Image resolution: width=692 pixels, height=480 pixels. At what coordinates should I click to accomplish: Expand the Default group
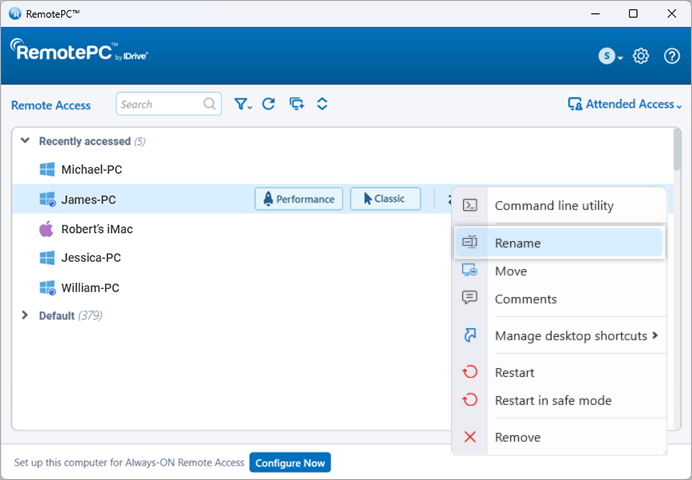26,315
